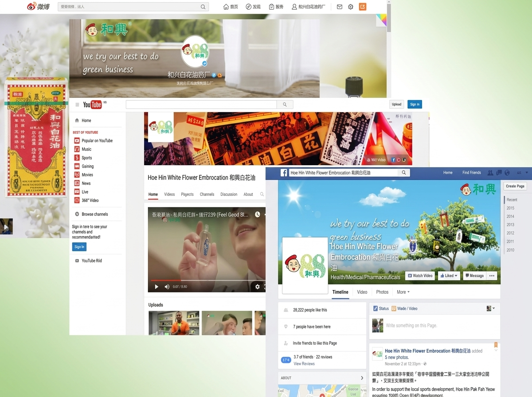532x397 pixels.
Task: Open the View Reviews link
Action: (304, 364)
